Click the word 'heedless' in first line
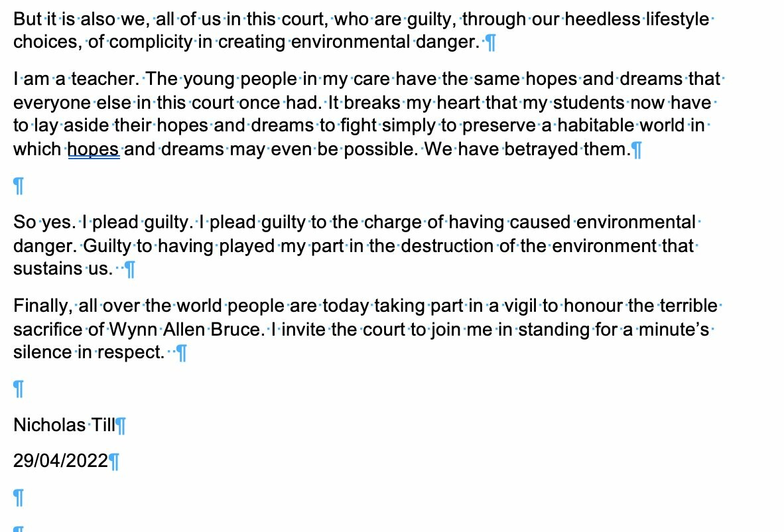The image size is (784, 532). pyautogui.click(x=602, y=20)
